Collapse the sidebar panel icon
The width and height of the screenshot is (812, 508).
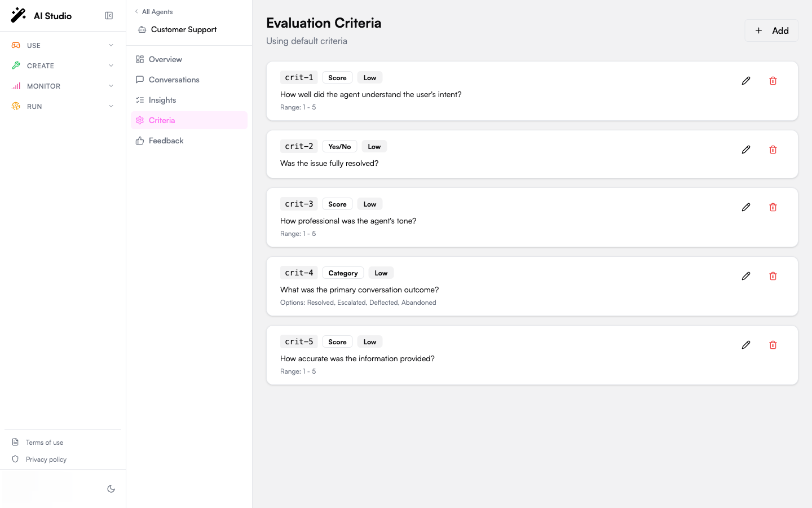tap(109, 16)
